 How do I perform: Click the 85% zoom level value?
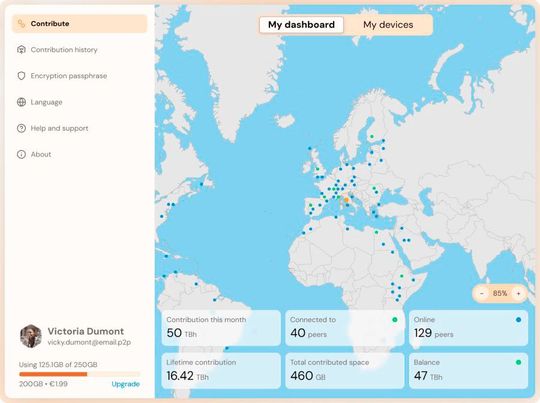click(x=500, y=293)
